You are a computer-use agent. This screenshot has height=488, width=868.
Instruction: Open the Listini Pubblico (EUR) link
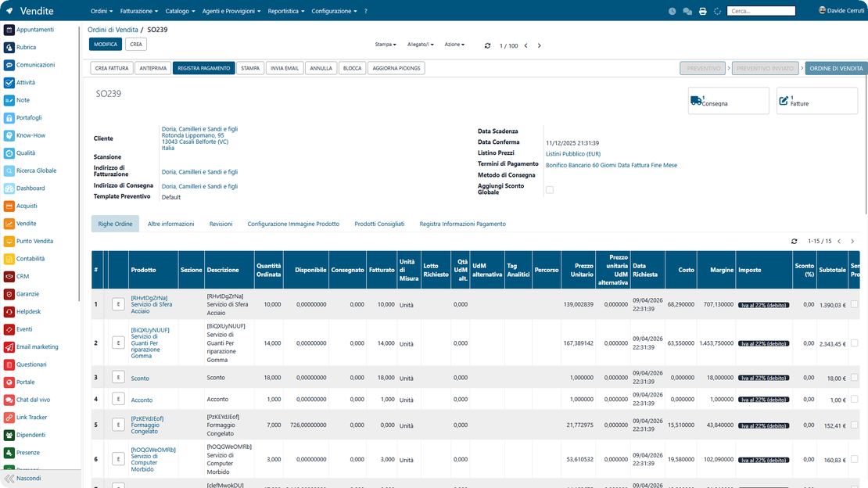click(x=573, y=154)
